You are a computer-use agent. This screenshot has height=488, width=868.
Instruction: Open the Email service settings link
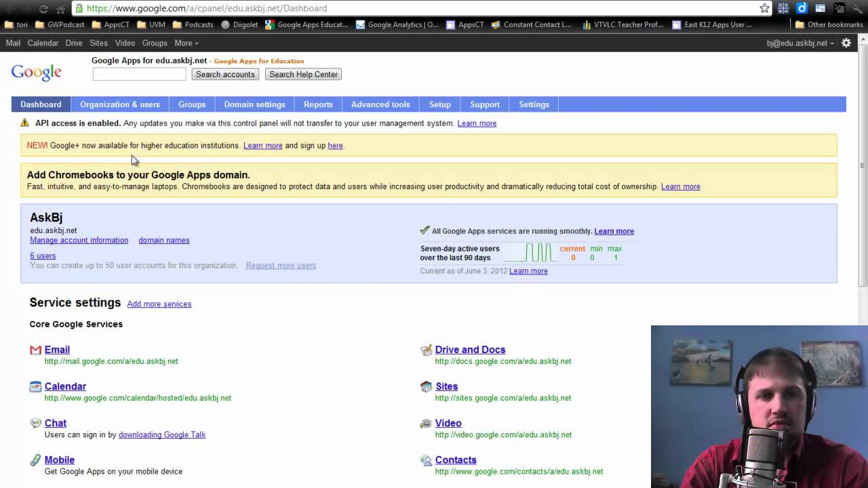[x=57, y=350]
